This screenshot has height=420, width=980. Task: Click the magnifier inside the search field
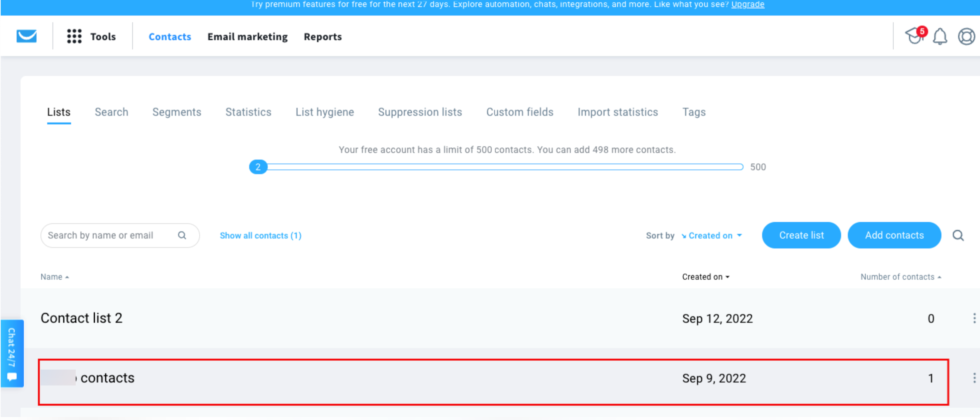pos(182,235)
